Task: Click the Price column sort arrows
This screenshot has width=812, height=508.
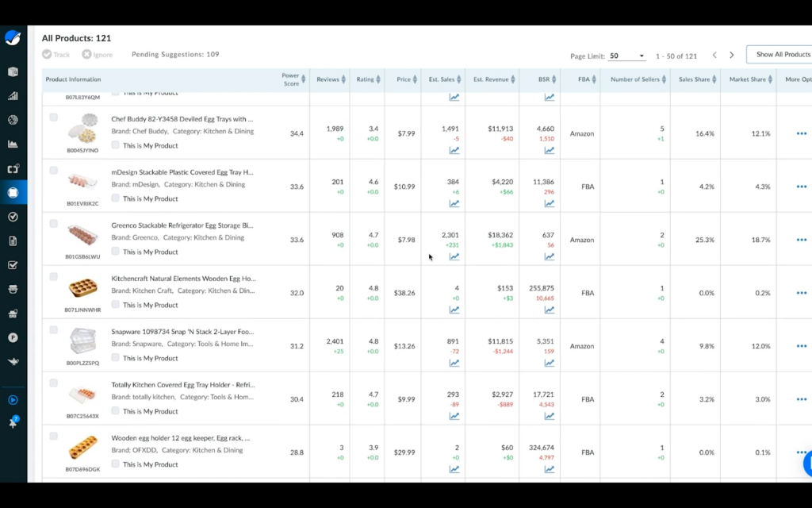Action: [x=415, y=79]
